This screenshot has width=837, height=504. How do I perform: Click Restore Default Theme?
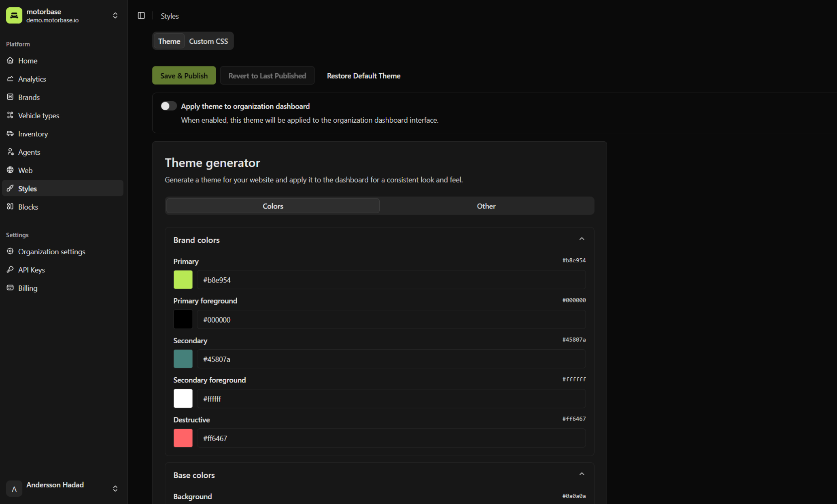(x=363, y=75)
